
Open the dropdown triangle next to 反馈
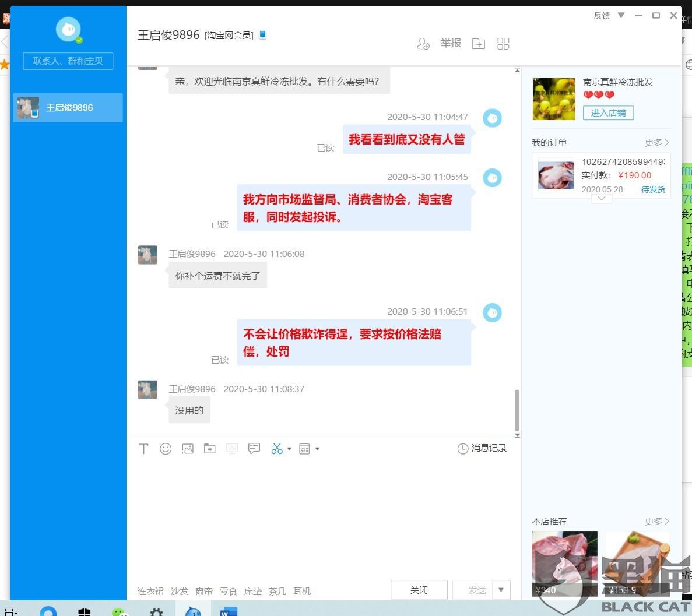click(x=621, y=16)
